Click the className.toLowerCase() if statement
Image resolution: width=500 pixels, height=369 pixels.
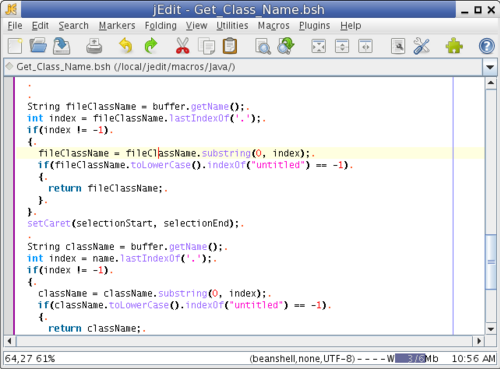184,305
